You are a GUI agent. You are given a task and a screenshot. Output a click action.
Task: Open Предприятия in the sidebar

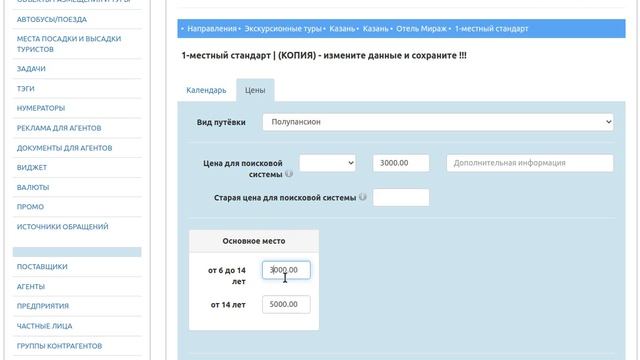pyautogui.click(x=42, y=306)
